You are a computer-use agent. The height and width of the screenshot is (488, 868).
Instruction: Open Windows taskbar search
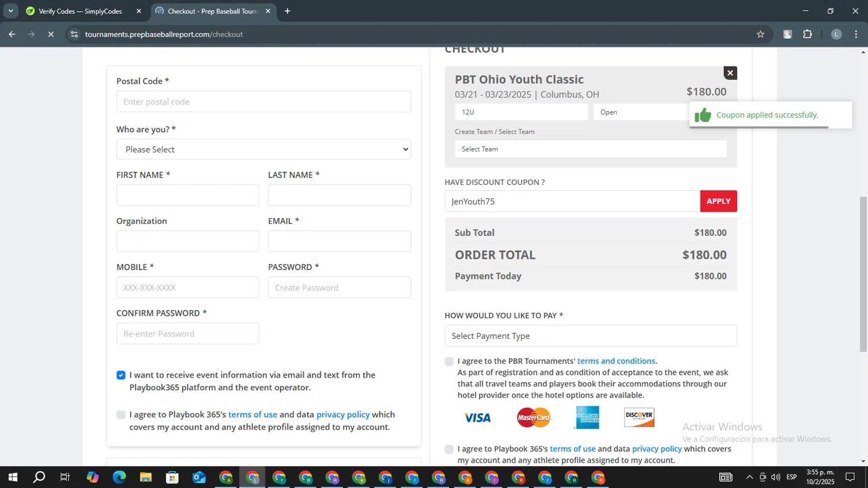click(39, 478)
